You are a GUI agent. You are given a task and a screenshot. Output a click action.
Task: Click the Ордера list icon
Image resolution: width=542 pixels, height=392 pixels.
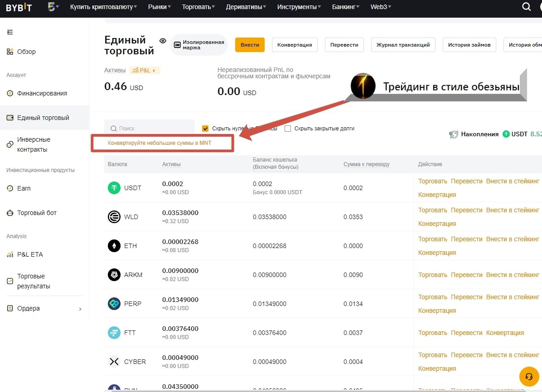click(x=10, y=308)
